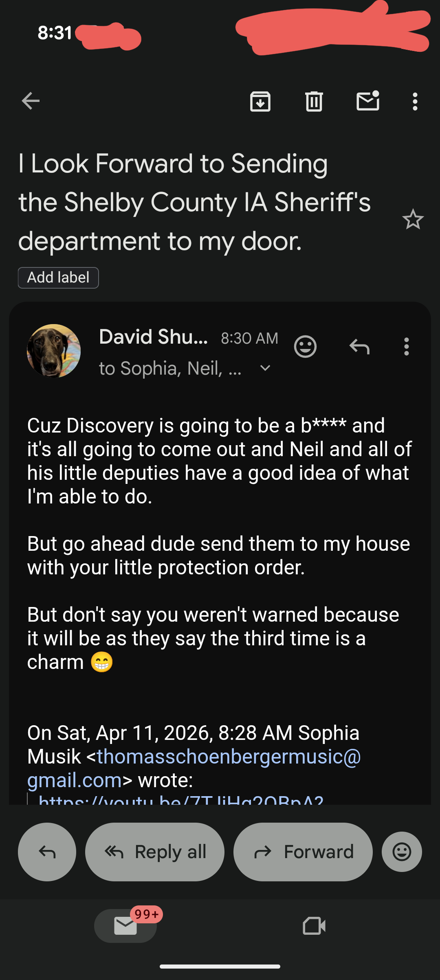The height and width of the screenshot is (980, 440).
Task: Switch to the Meet video tab
Action: tap(314, 926)
